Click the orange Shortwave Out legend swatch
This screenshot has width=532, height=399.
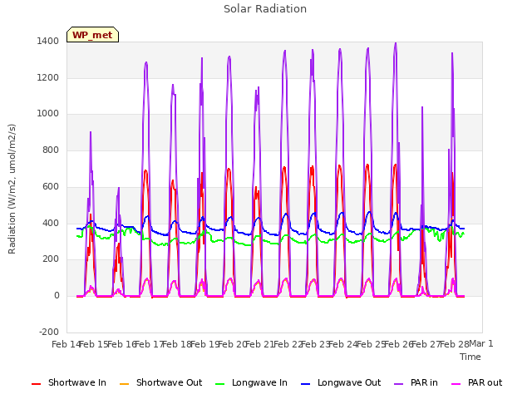(124, 384)
